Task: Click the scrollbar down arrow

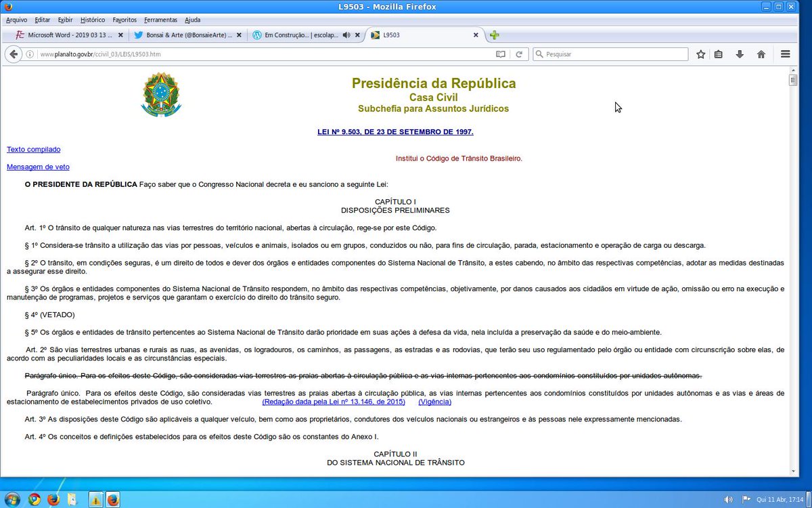Action: point(793,471)
